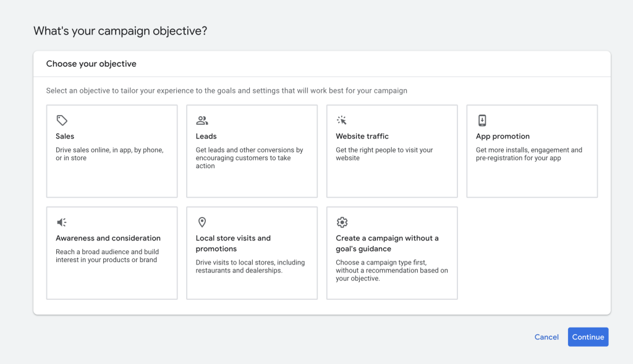Click the Leads description about conversions
Viewport: 633px width, 364px height.
point(250,158)
